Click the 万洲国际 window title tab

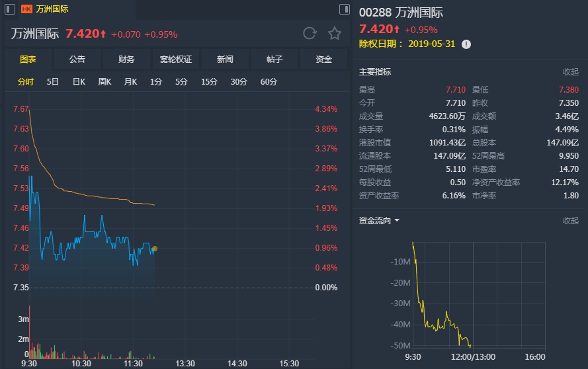52,9
